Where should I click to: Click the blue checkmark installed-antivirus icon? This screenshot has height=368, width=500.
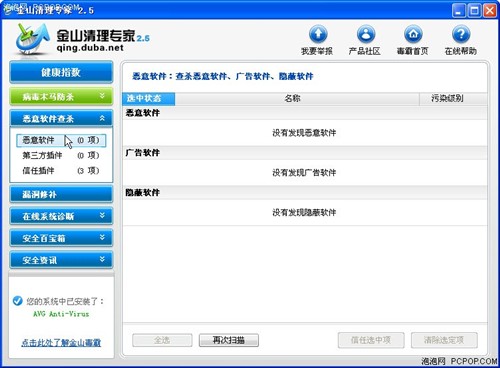17,301
